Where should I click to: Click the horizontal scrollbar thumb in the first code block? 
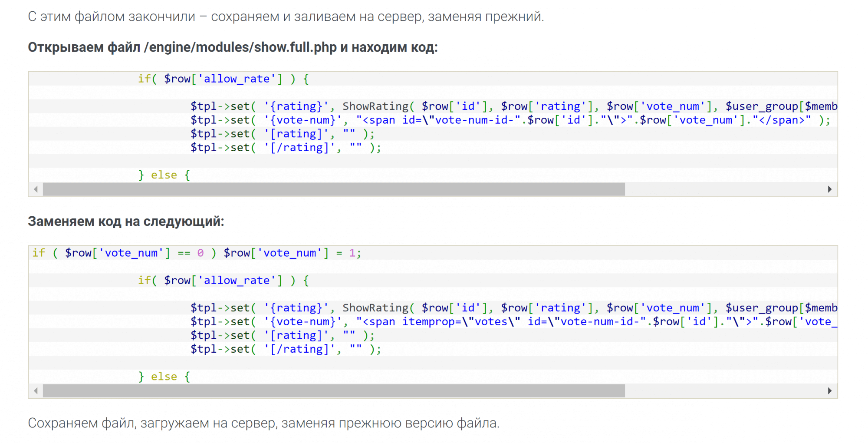[333, 189]
